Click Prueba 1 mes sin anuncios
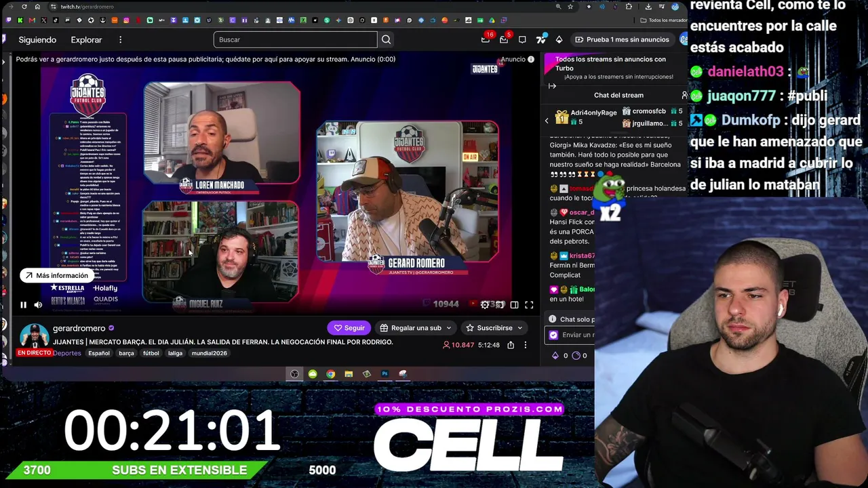The height and width of the screenshot is (488, 868). (622, 39)
